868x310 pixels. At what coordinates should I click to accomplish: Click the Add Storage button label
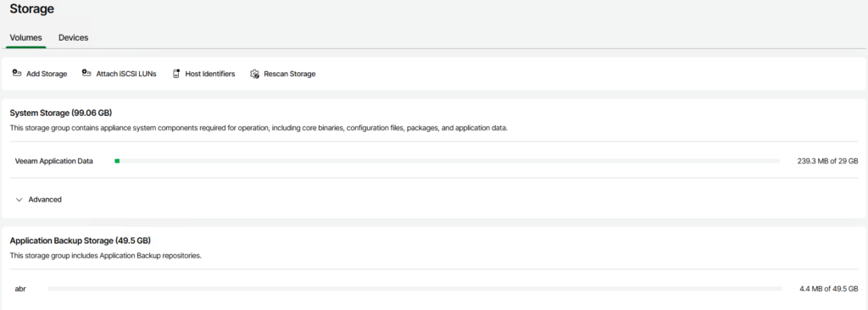tap(47, 74)
